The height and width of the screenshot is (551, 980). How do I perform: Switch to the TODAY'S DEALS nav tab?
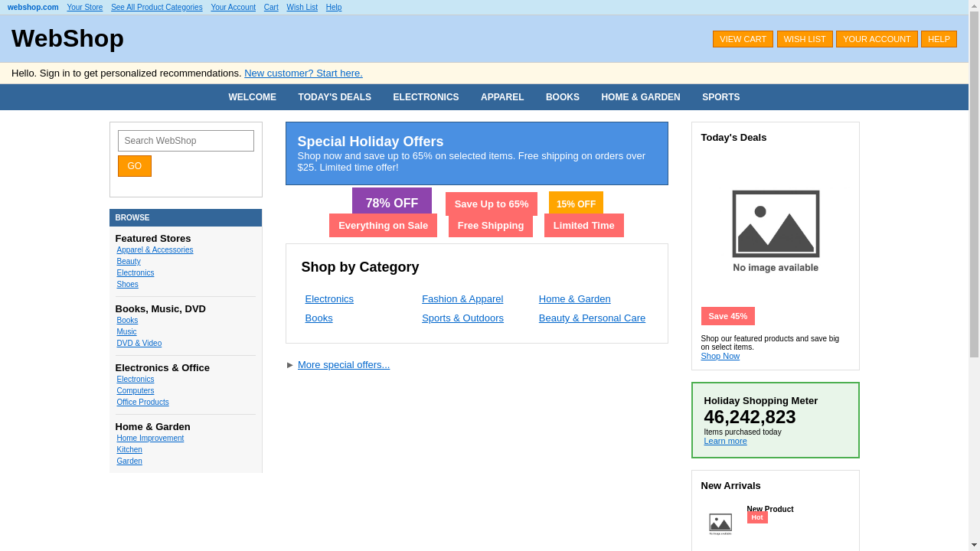(x=335, y=96)
